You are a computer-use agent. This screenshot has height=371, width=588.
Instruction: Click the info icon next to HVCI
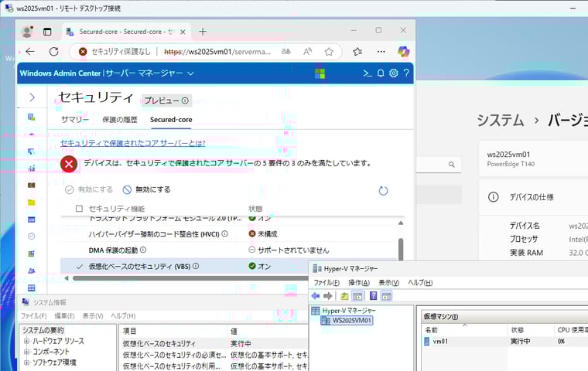pos(224,234)
